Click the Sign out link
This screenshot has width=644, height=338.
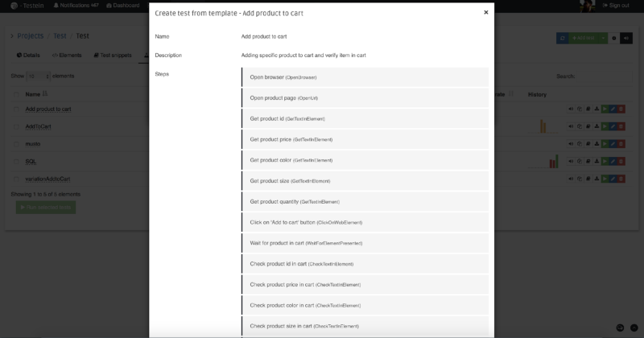click(x=616, y=6)
